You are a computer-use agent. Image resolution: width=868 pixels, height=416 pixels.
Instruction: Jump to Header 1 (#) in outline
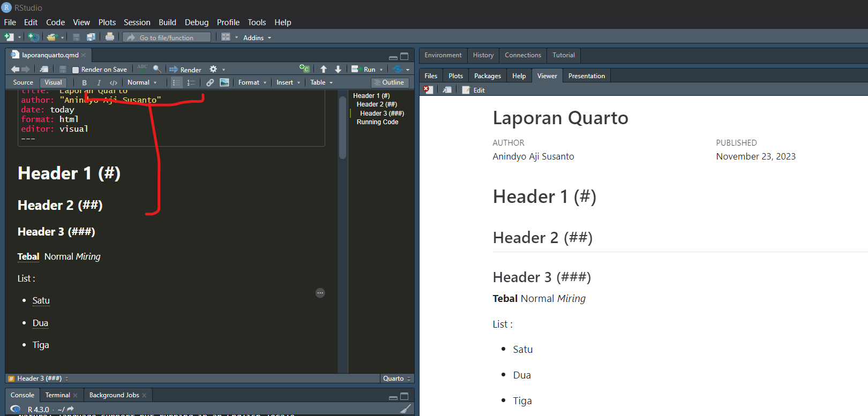[x=371, y=96]
